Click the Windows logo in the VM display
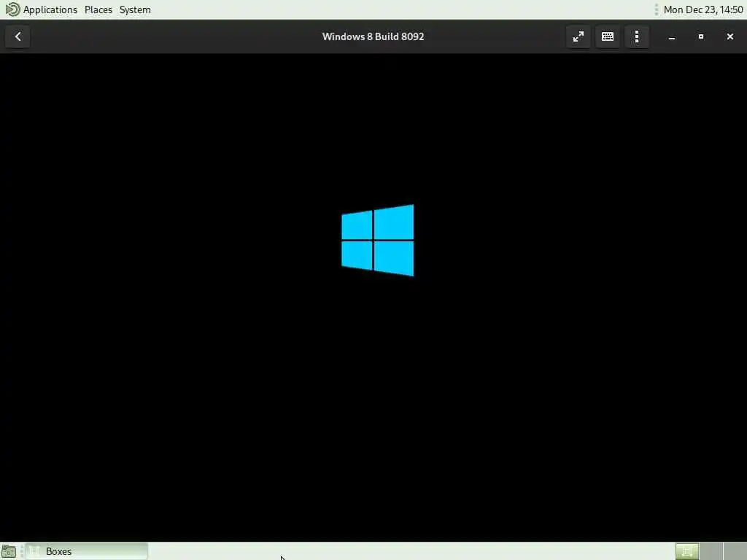This screenshot has width=747, height=560. coord(377,240)
